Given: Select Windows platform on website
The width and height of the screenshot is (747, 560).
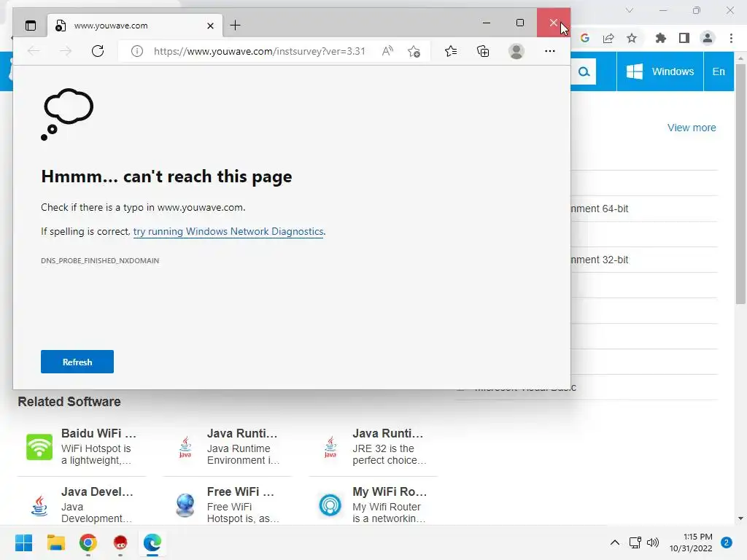Looking at the screenshot, I should [x=659, y=71].
